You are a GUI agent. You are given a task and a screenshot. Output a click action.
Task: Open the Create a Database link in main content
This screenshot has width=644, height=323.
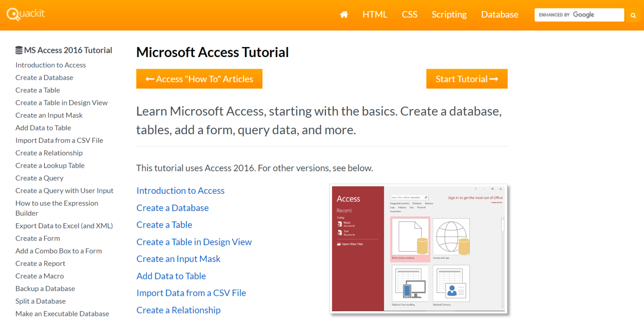click(172, 208)
